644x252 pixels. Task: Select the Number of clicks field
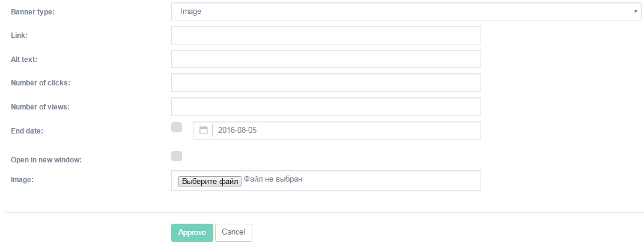click(x=326, y=83)
